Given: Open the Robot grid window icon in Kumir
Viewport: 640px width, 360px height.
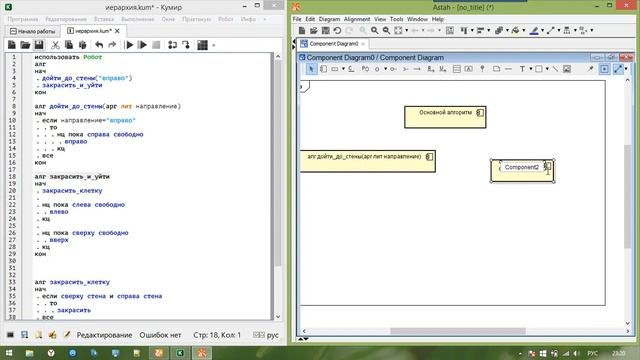Looking at the screenshot, I should pyautogui.click(x=202, y=45).
